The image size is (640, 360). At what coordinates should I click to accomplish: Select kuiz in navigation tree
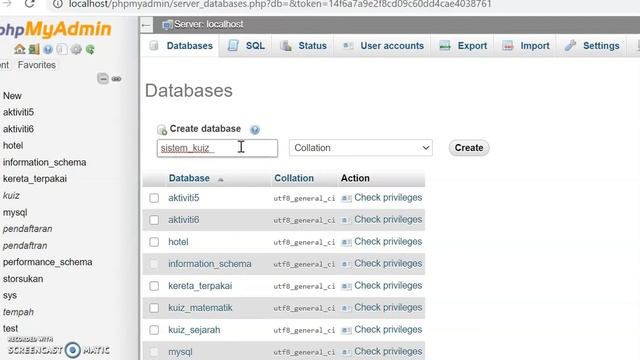coord(11,196)
